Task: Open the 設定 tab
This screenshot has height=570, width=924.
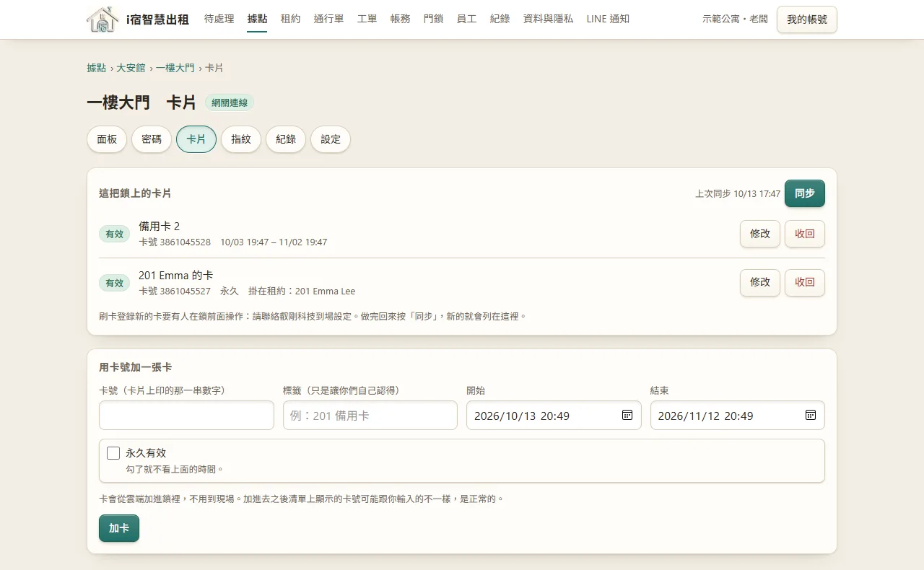Action: [x=331, y=139]
